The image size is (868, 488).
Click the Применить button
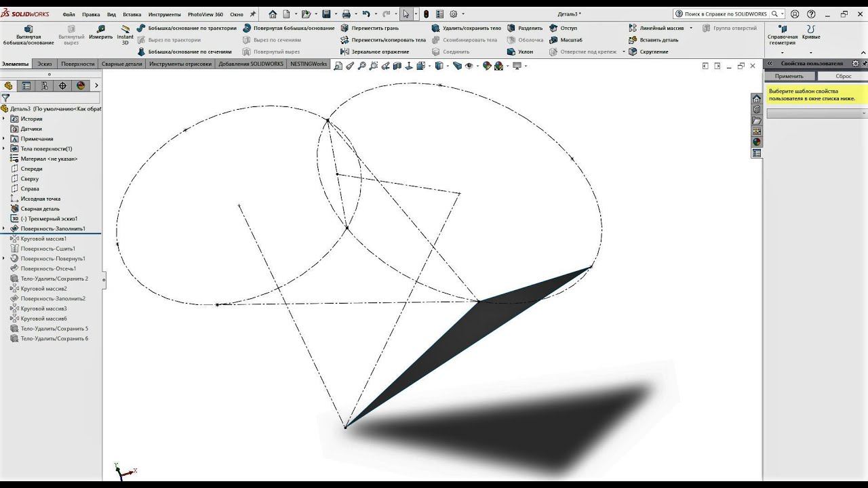pyautogui.click(x=789, y=76)
